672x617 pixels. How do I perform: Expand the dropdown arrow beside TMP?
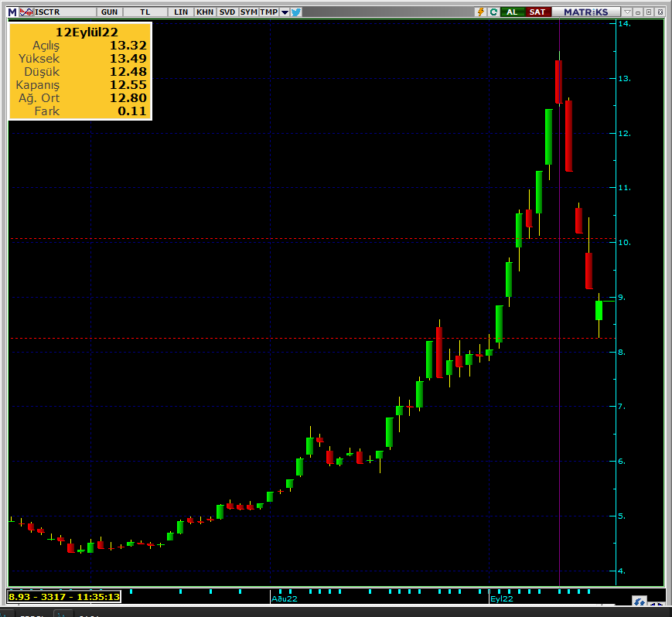(285, 12)
